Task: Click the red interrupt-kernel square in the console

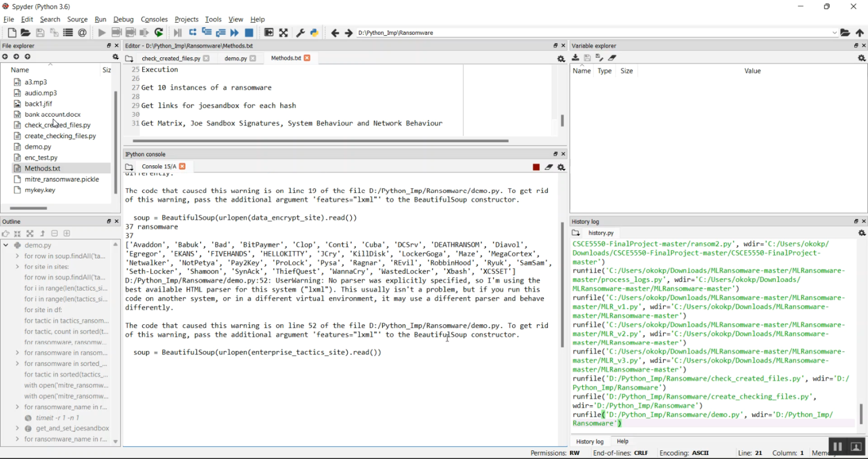Action: pyautogui.click(x=535, y=167)
